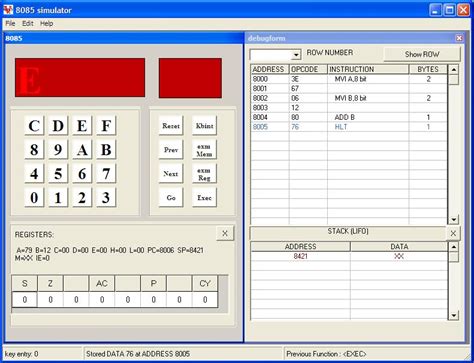Click the 8085 simulator title bar icon
The image size is (474, 363).
point(8,10)
